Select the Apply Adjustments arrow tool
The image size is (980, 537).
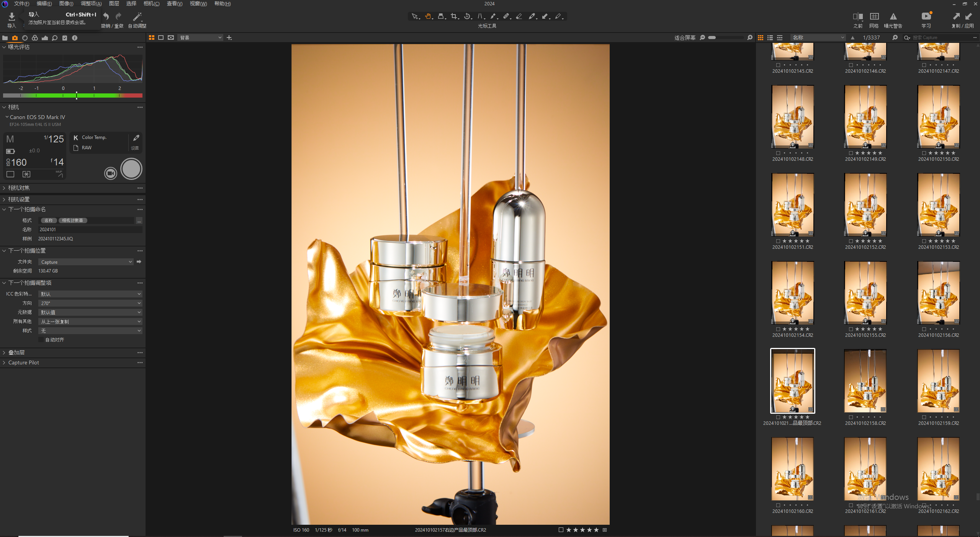[545, 16]
